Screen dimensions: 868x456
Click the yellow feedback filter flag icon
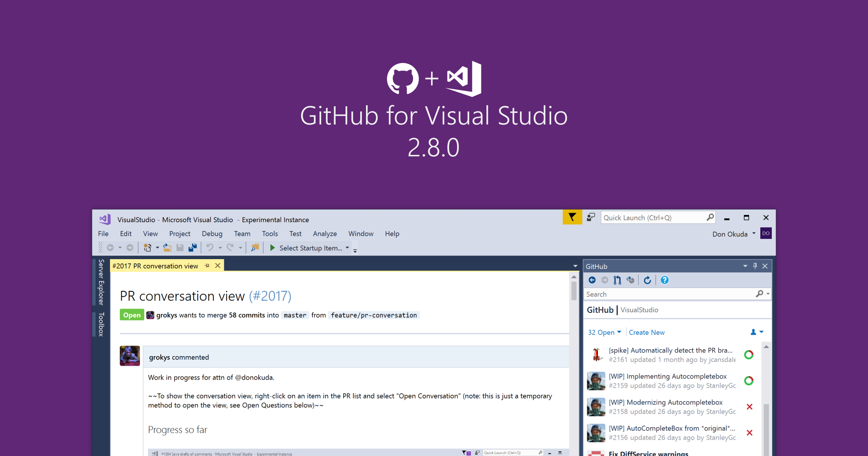tap(572, 217)
